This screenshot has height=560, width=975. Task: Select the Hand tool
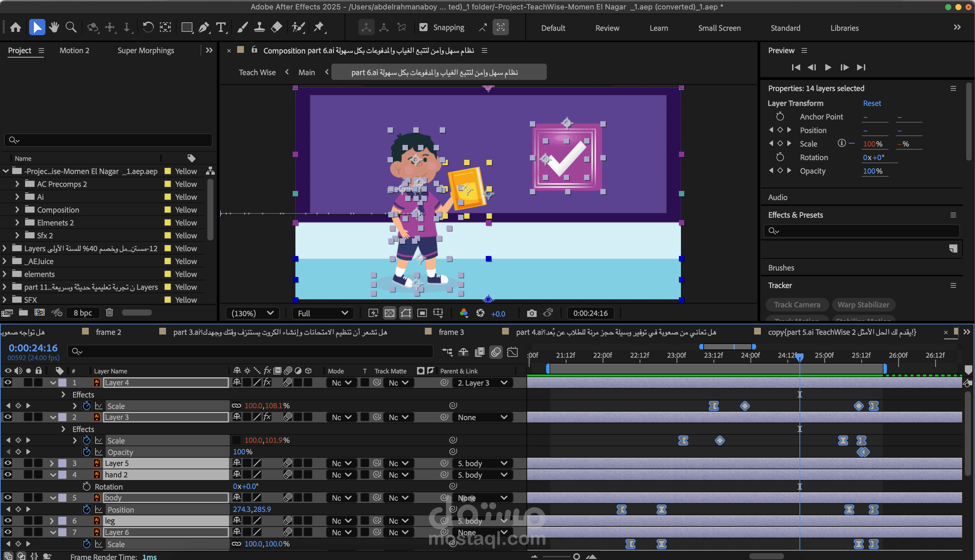(54, 27)
